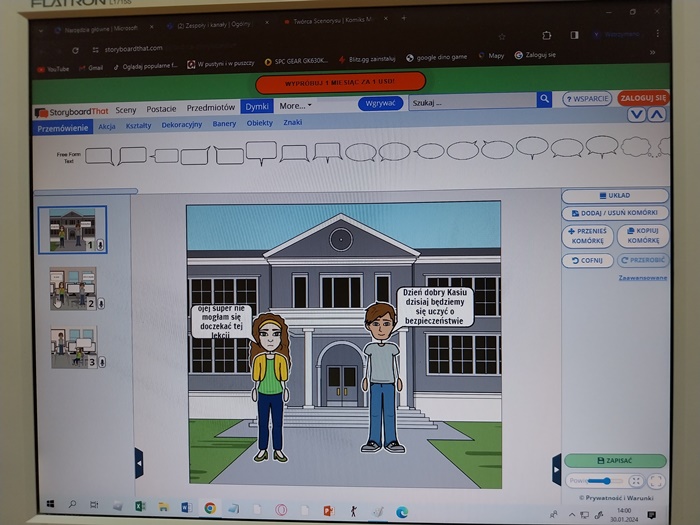Switch to Dekoracyjny sub-tab

point(182,125)
